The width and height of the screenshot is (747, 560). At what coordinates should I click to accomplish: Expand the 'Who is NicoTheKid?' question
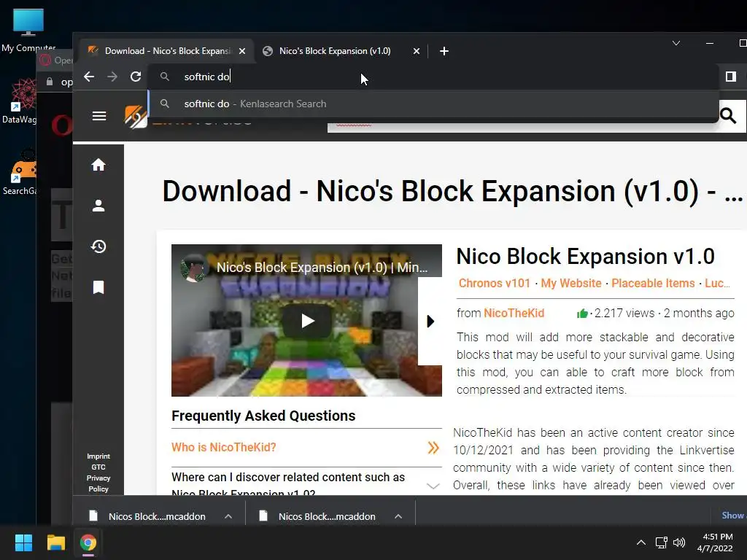[x=306, y=448]
